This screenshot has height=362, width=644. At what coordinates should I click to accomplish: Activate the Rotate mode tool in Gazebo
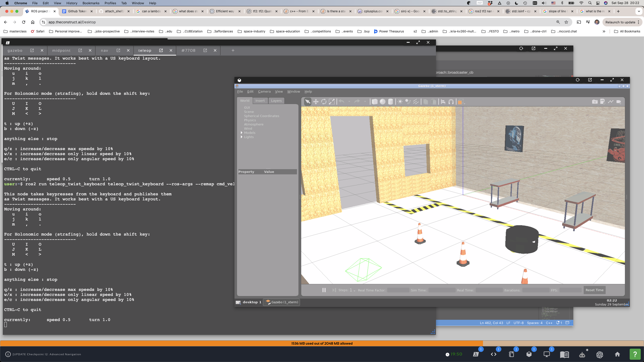click(x=324, y=102)
